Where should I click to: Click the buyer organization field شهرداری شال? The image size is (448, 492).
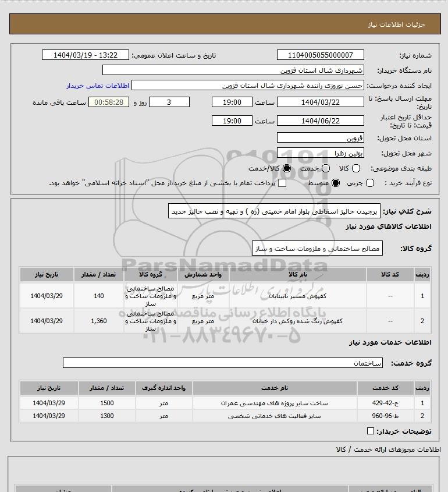[x=233, y=70]
